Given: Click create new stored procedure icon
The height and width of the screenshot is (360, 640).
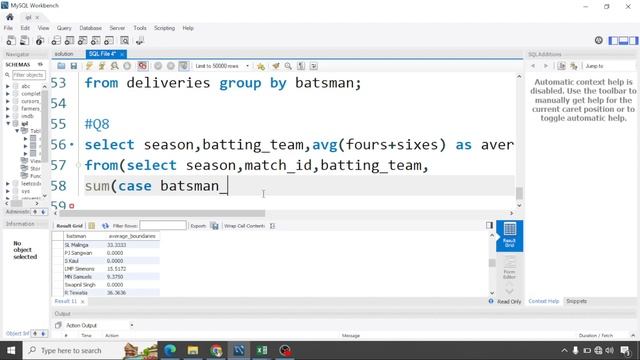Looking at the screenshot, I should pyautogui.click(x=96, y=40).
